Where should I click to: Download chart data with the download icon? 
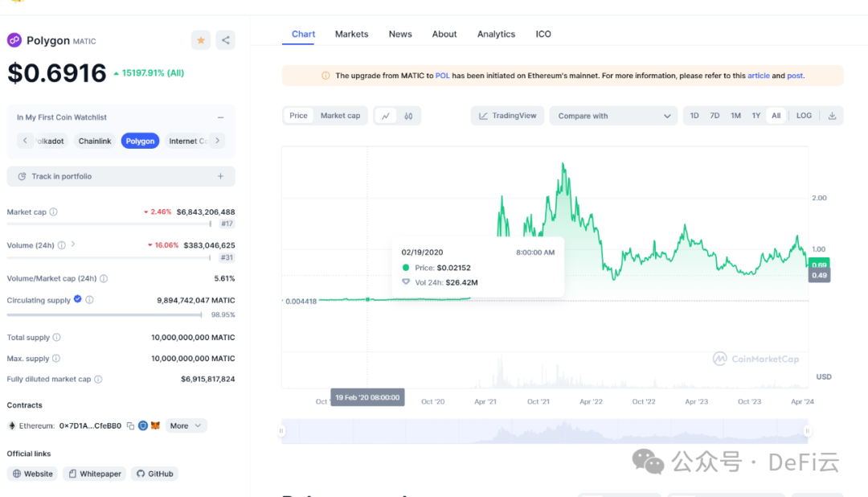832,116
